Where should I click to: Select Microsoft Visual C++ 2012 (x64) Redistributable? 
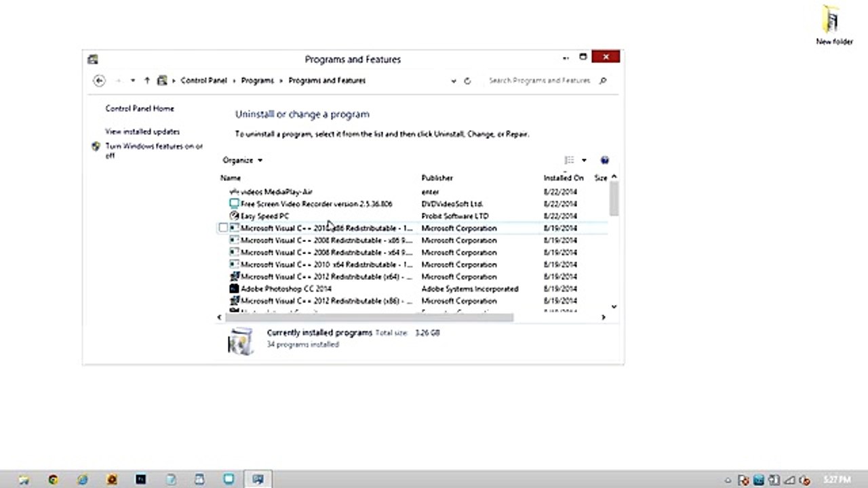click(326, 277)
